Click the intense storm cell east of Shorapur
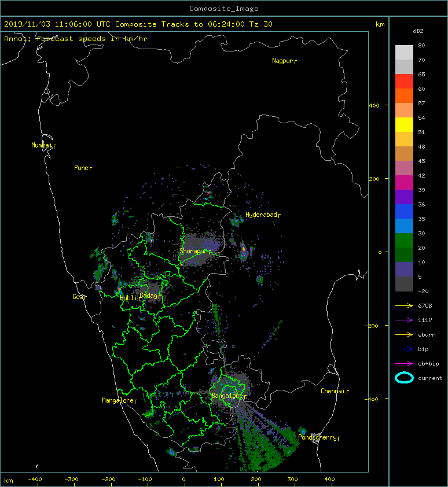The image size is (448, 487). click(244, 250)
